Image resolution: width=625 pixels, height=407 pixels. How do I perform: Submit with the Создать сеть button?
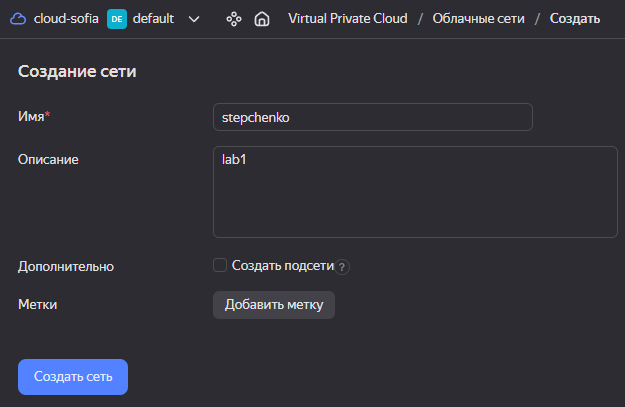[x=73, y=377]
